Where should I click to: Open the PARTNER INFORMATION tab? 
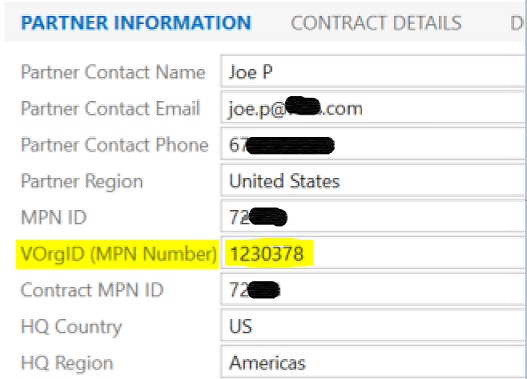pos(136,23)
